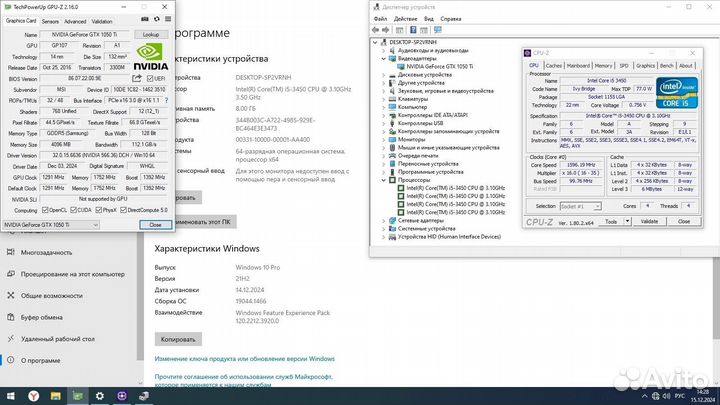Show hidden system tray icons
The width and height of the screenshot is (720, 405).
[x=645, y=396]
